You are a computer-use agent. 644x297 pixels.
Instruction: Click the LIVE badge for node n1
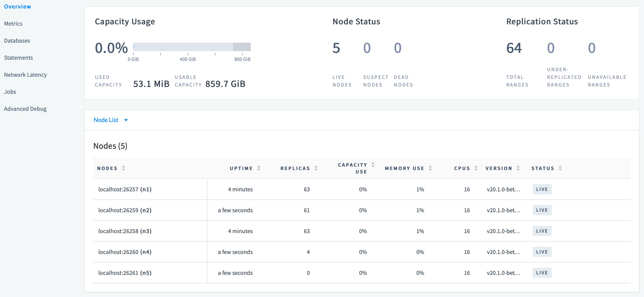pos(542,189)
